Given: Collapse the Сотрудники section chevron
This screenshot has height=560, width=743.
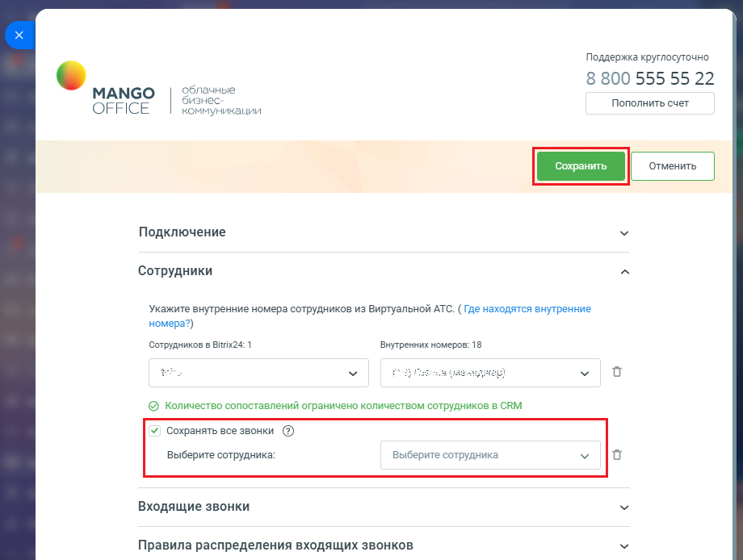Looking at the screenshot, I should (624, 272).
